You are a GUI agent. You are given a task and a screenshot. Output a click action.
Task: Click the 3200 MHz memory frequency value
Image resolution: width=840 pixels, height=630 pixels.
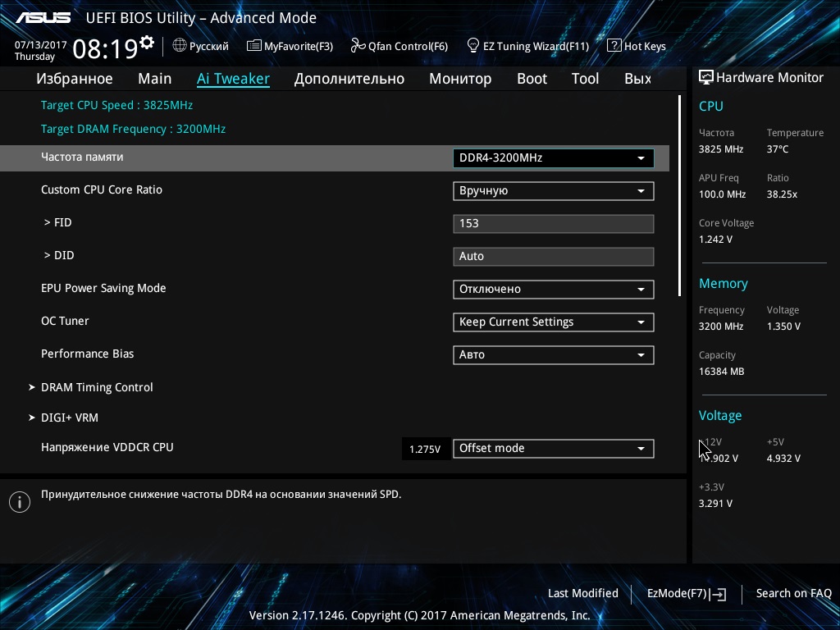[721, 326]
